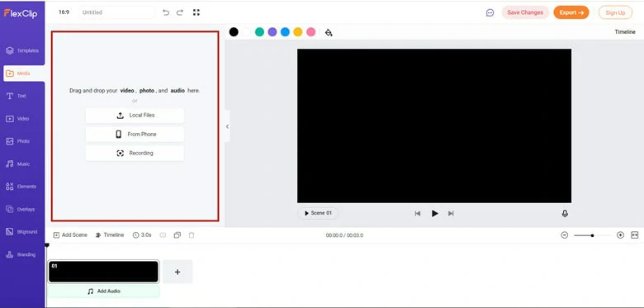Upload media via Local Files button
644x308 pixels.
[135, 116]
